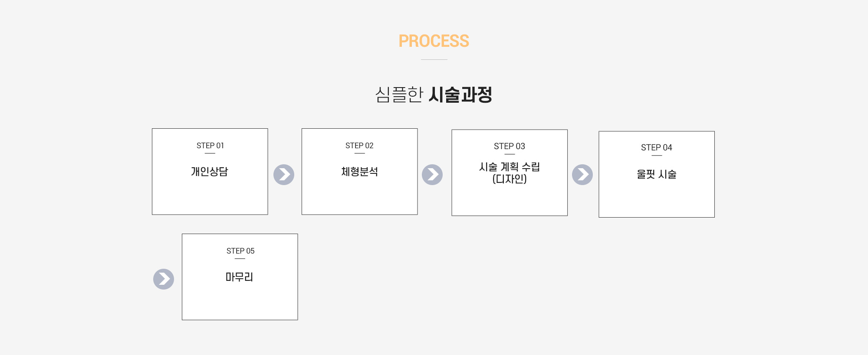This screenshot has height=355, width=868.
Task: Click the arrow icon after STEP 02
Action: pos(432,175)
